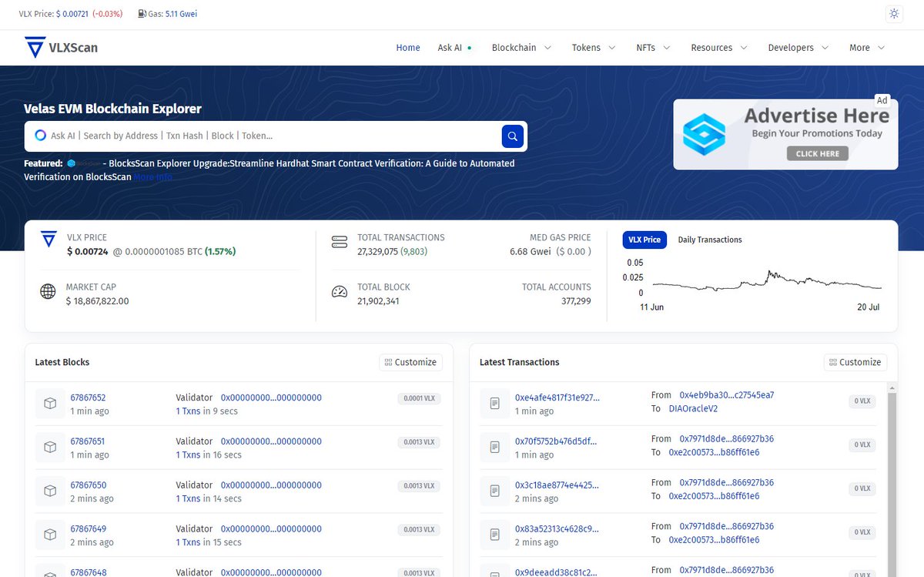The width and height of the screenshot is (924, 577).
Task: Click document icon for transaction 0x70f5752b476d5df
Action: click(495, 448)
